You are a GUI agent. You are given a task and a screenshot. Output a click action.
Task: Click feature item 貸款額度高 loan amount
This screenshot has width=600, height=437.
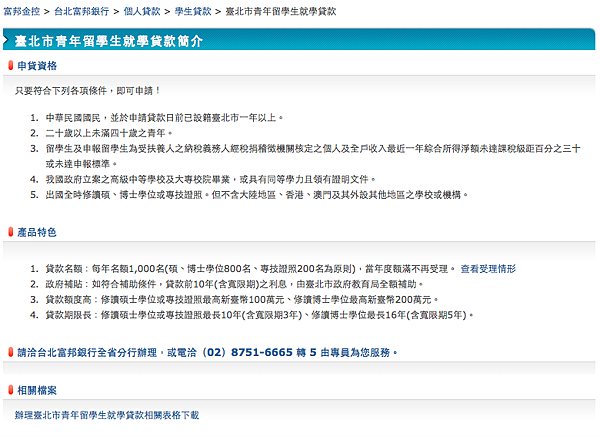point(242,300)
